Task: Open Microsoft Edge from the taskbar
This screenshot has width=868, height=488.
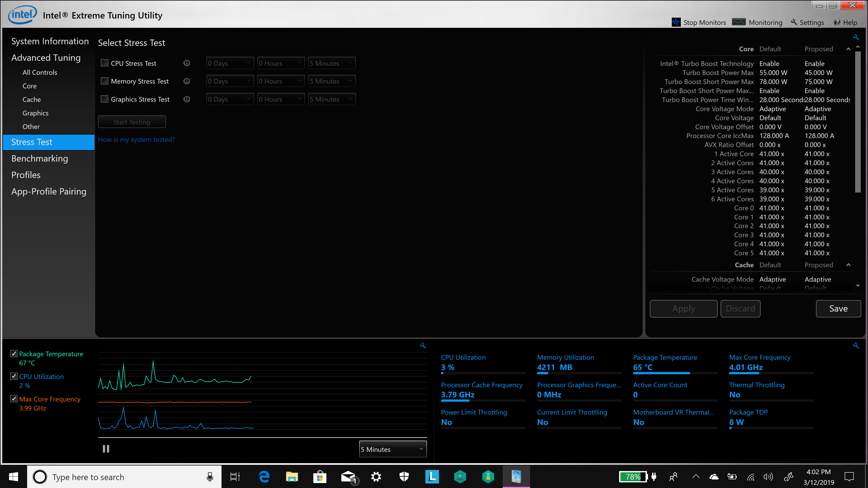Action: [x=264, y=477]
